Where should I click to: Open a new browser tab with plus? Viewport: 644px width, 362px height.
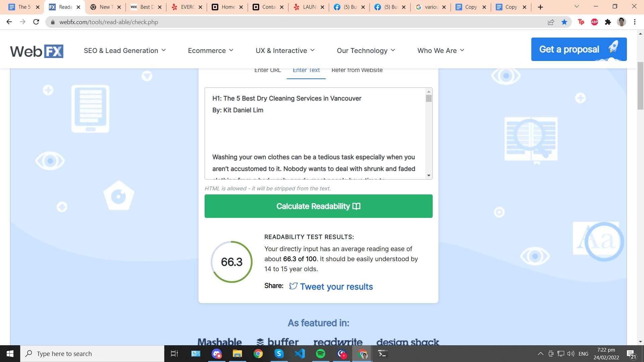tap(540, 7)
